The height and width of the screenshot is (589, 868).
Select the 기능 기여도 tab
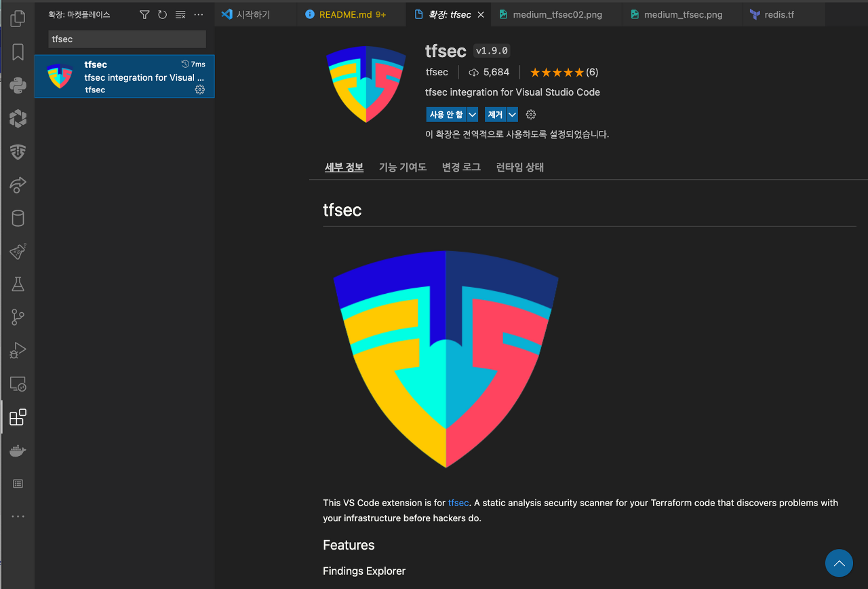(x=402, y=167)
